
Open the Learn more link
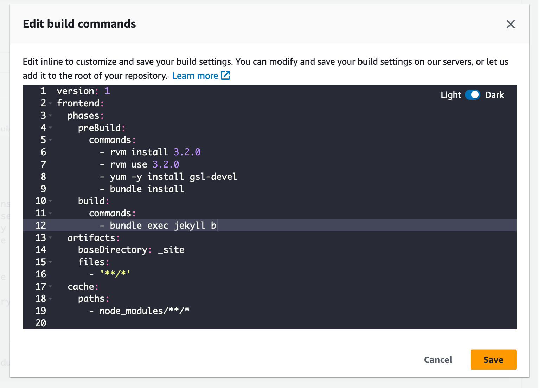click(x=195, y=76)
